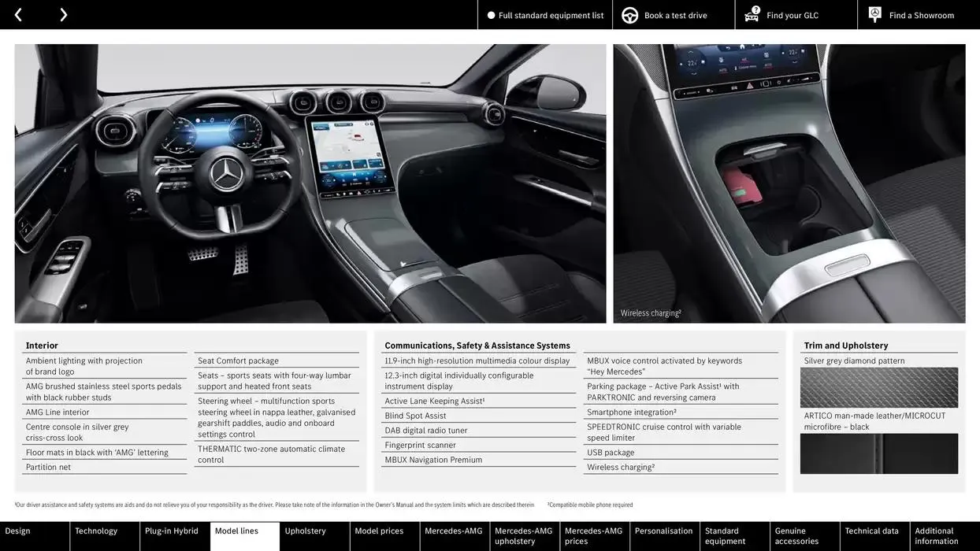980x551 pixels.
Task: Click the left arrow navigation icon
Action: coord(17,14)
